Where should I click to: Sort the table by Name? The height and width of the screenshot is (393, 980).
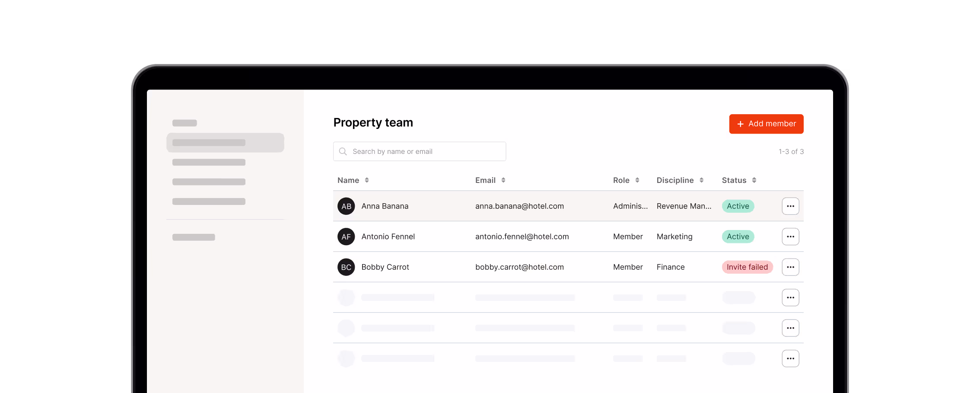pyautogui.click(x=366, y=180)
